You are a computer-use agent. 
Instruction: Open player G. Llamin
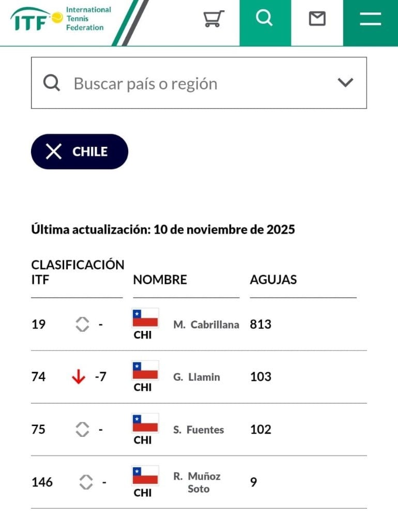tap(196, 377)
